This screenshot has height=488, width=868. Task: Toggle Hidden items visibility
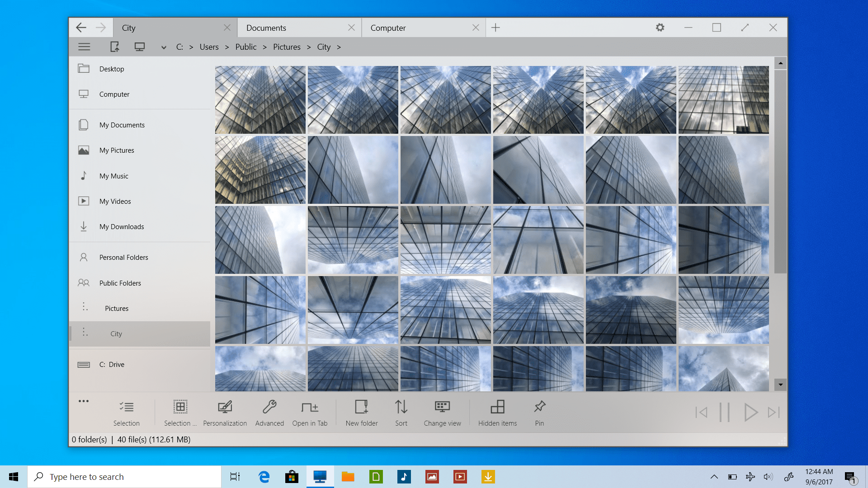point(497,412)
